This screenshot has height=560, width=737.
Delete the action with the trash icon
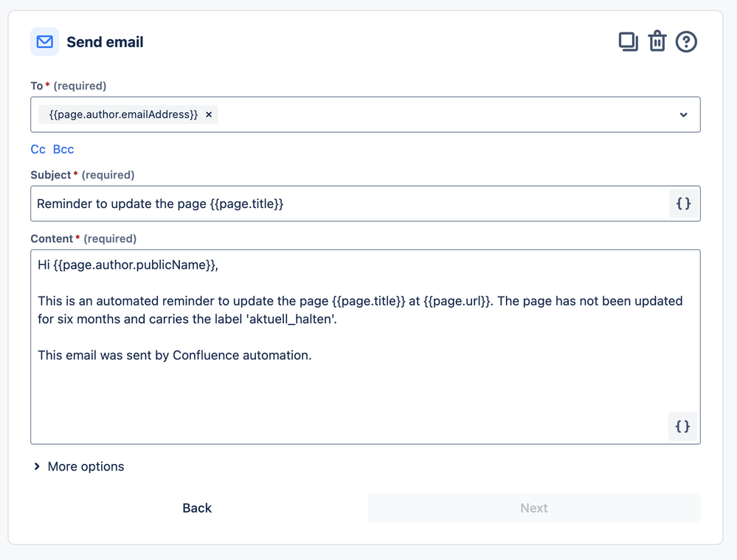[x=657, y=42]
